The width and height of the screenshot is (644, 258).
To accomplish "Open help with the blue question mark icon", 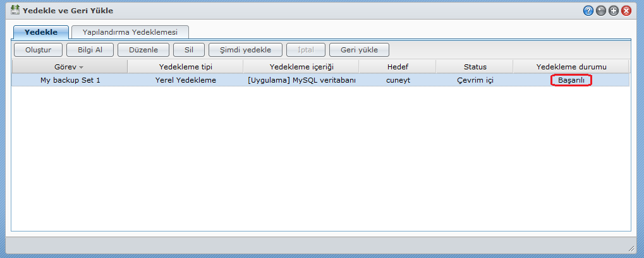I will [588, 11].
